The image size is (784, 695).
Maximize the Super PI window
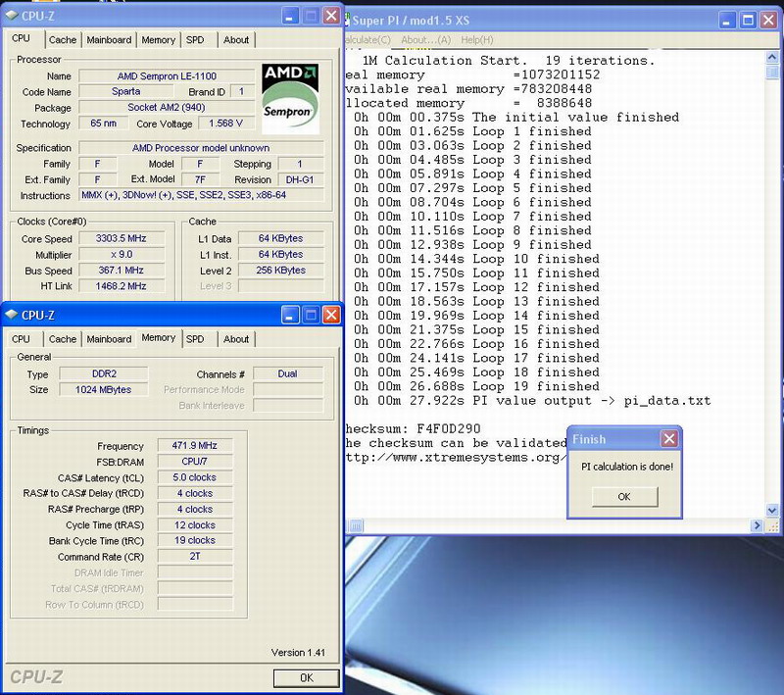point(748,21)
